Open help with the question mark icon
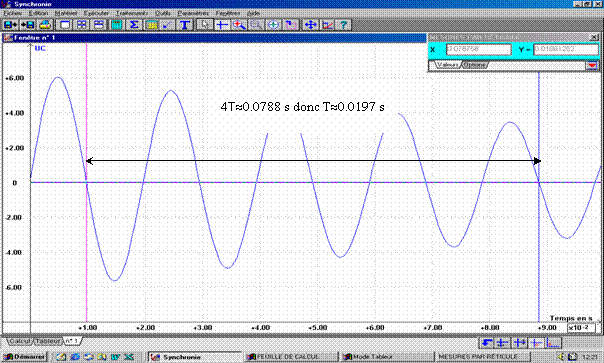 [x=343, y=25]
